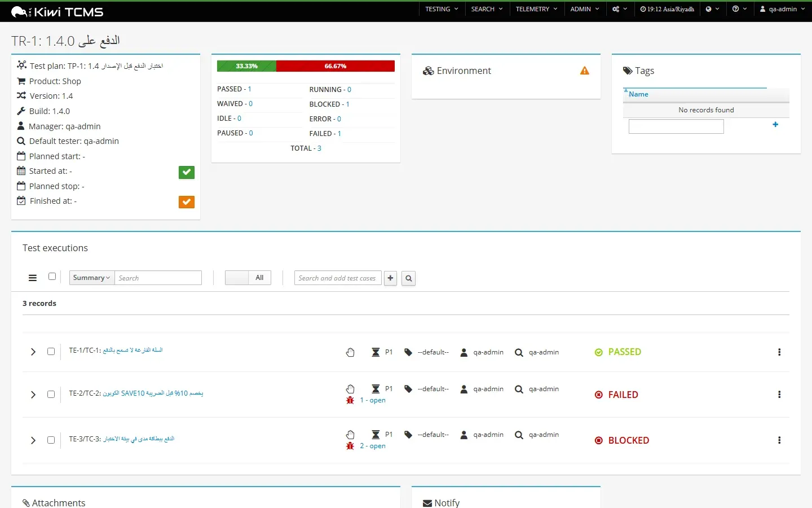Expand the TE-2/TC-2 execution row
Screen dimensions: 812x508
pos(33,395)
